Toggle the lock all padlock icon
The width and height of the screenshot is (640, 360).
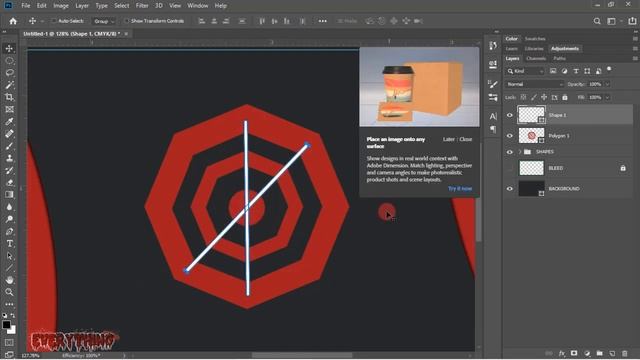click(x=565, y=97)
